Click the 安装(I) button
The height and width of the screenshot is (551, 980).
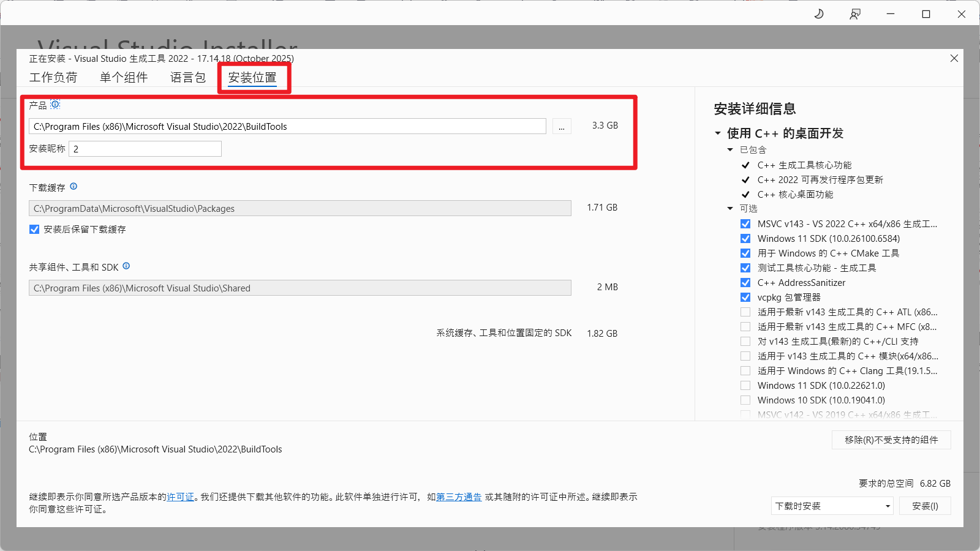925,506
